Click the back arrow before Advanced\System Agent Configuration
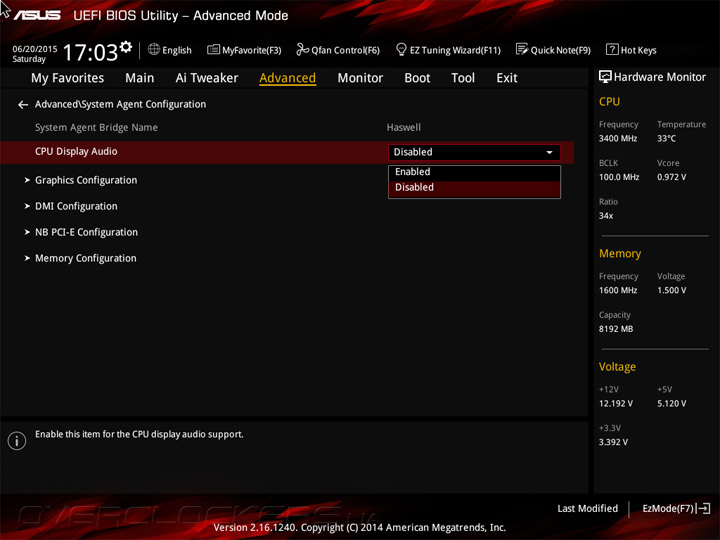The image size is (720, 540). (x=23, y=105)
